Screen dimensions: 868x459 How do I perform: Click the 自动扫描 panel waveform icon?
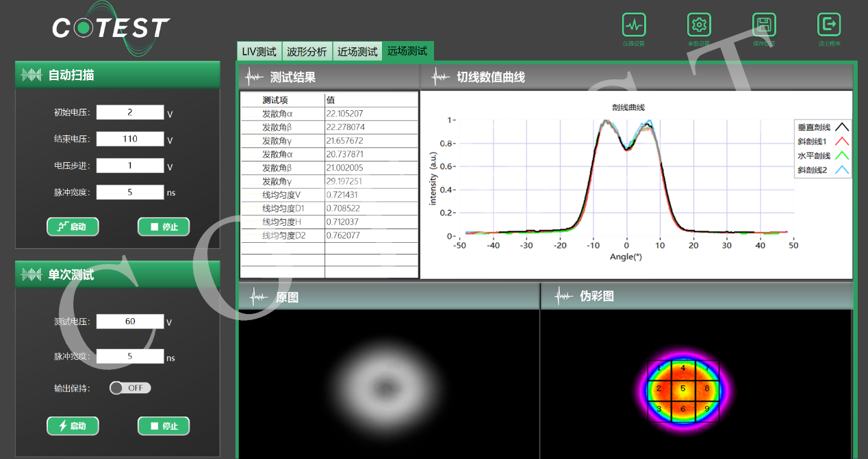coord(32,75)
